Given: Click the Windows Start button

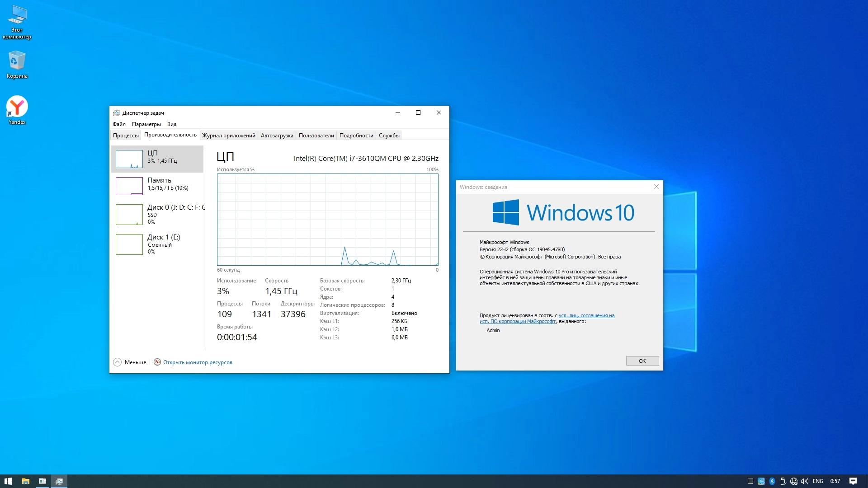Looking at the screenshot, I should click(8, 481).
